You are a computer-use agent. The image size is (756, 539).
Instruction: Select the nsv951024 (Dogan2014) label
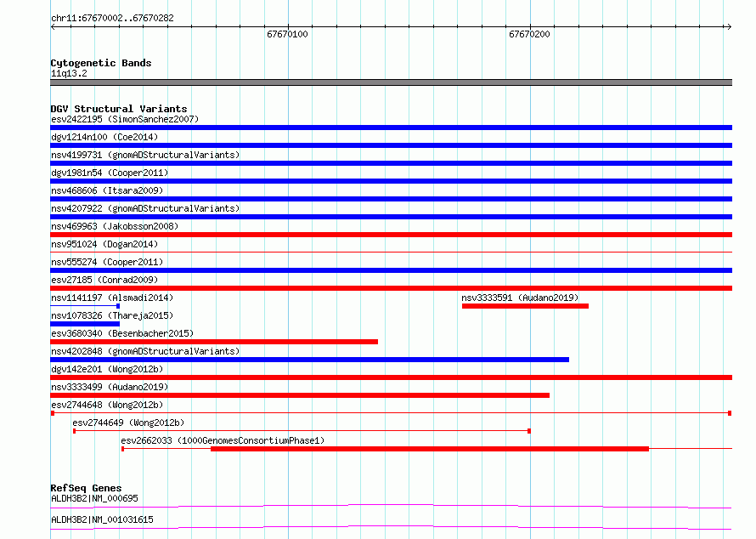pyautogui.click(x=104, y=244)
